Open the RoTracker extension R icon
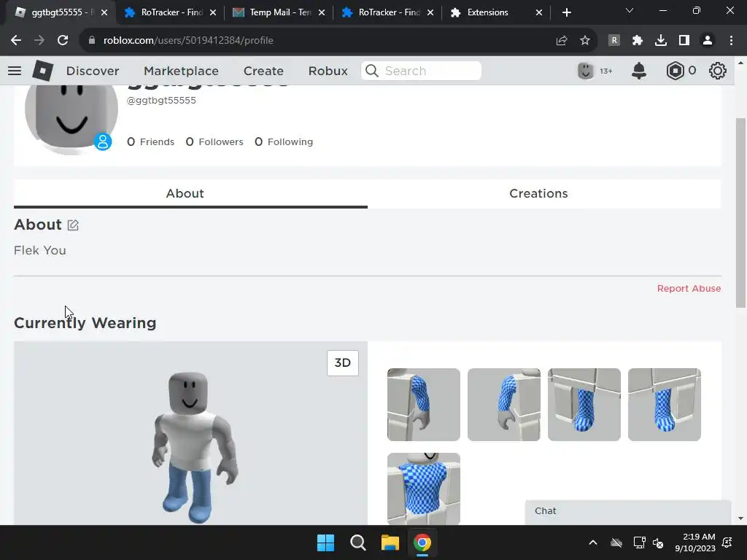Viewport: 747px width, 560px height. [x=614, y=41]
